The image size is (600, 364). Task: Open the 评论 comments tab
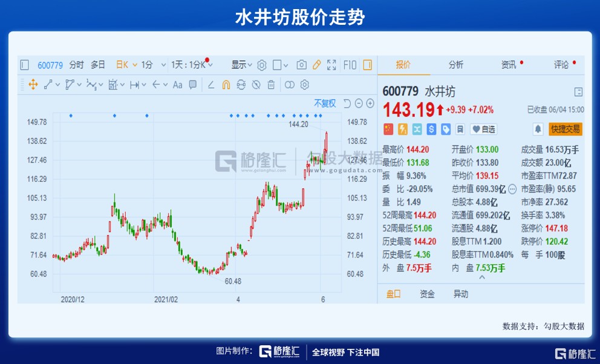click(561, 65)
